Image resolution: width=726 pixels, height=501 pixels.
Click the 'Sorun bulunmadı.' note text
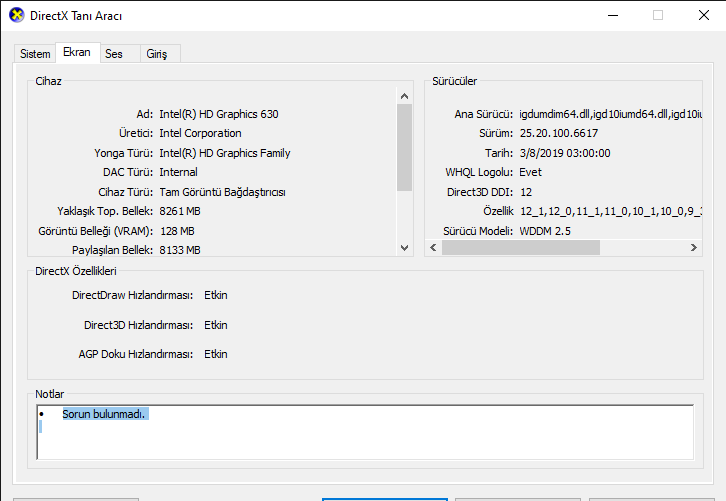(104, 414)
